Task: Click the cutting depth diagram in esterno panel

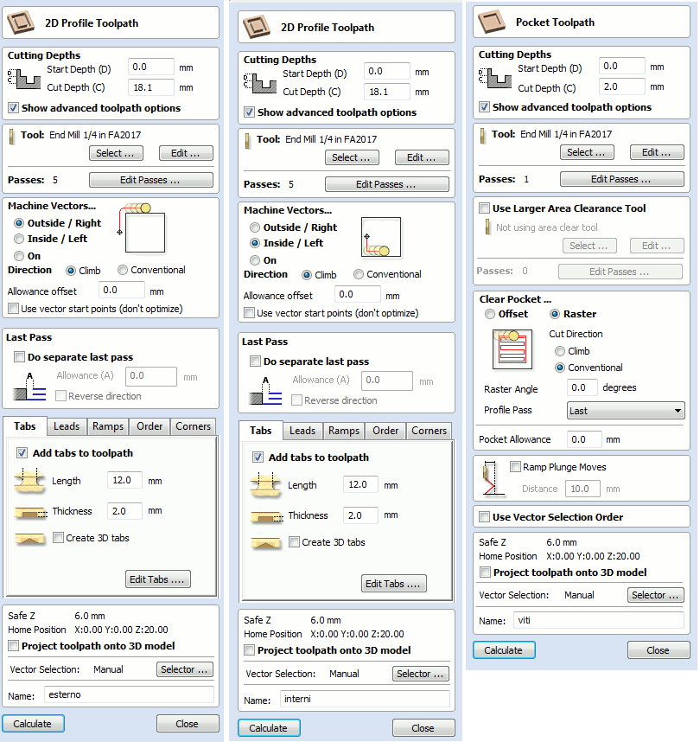Action: click(x=23, y=79)
